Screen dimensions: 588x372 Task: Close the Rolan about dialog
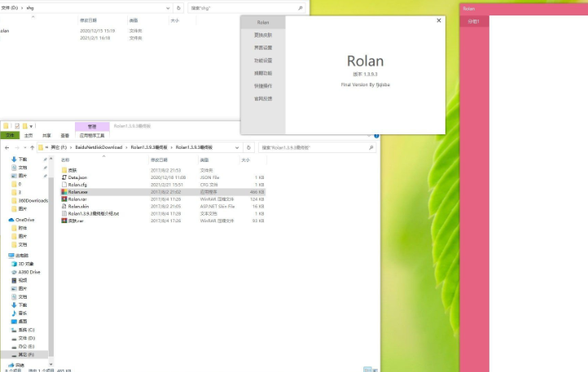439,20
